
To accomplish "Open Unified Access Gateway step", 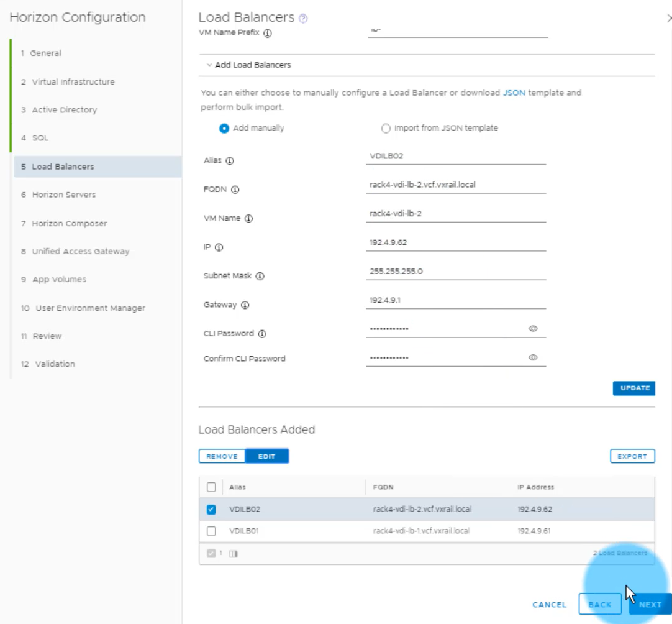I will pyautogui.click(x=81, y=251).
